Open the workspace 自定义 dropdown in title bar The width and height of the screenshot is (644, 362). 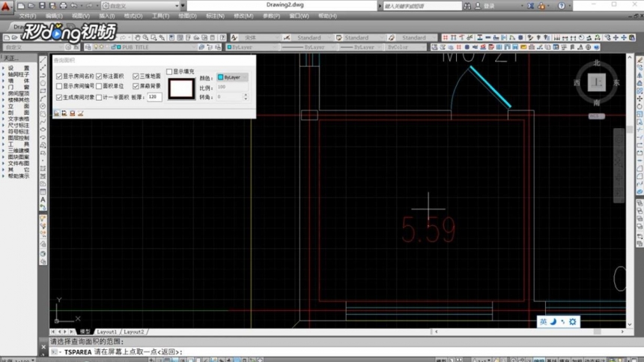[x=141, y=6]
